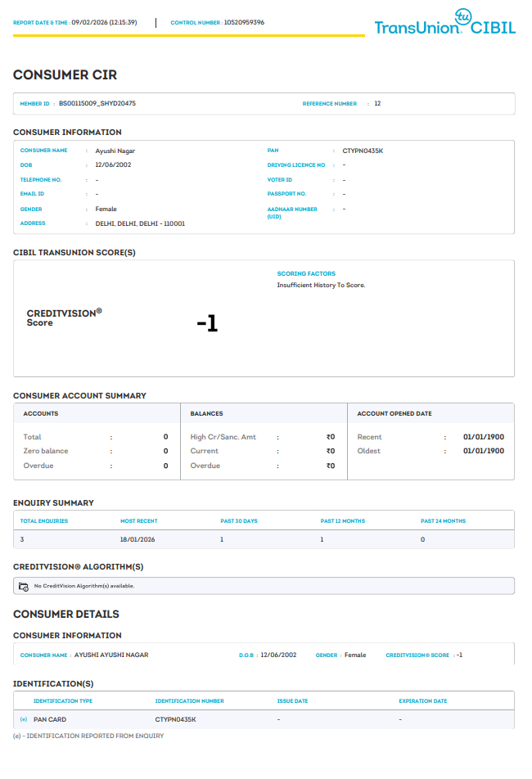532x779 pixels.
Task: Select total enquiries value 3
Action: coord(22,539)
